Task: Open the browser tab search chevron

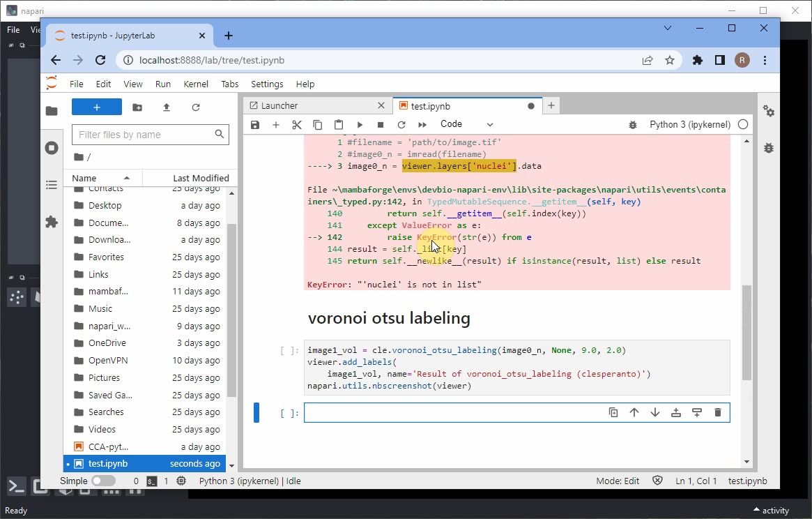Action: pos(668,29)
